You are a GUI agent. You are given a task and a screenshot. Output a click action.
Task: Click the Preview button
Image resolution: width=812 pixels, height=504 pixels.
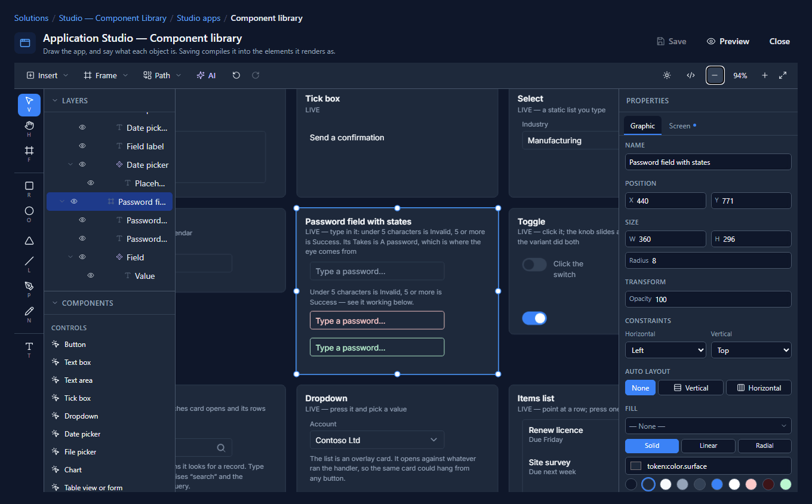pyautogui.click(x=728, y=41)
